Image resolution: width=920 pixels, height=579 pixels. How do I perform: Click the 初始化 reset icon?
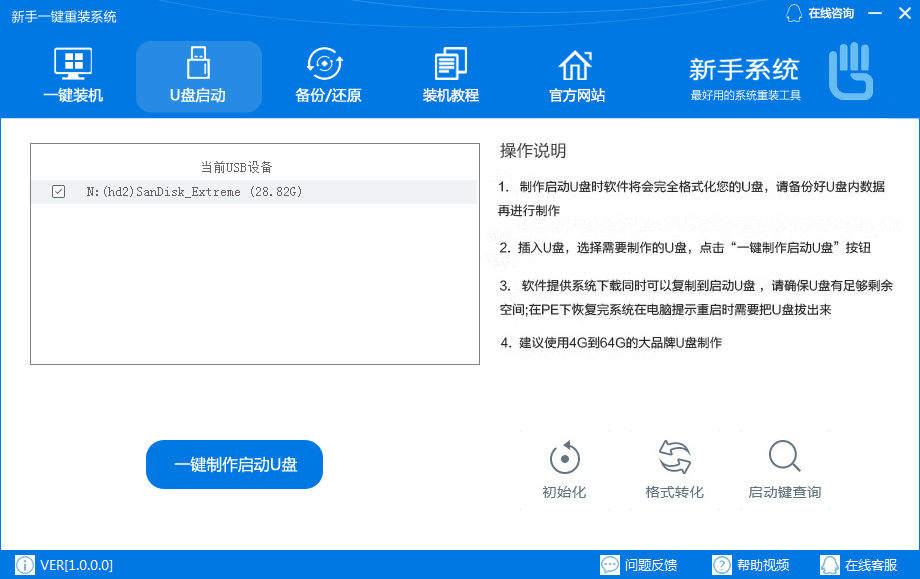564,458
